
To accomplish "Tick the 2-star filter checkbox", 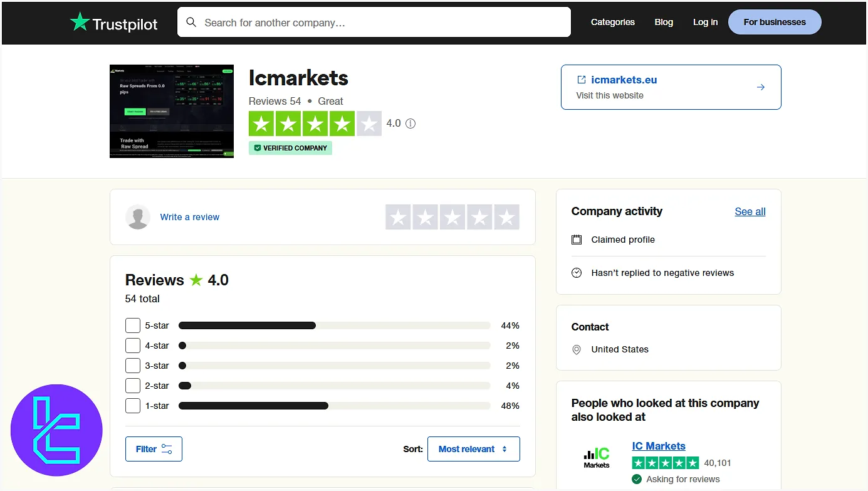I will 133,386.
